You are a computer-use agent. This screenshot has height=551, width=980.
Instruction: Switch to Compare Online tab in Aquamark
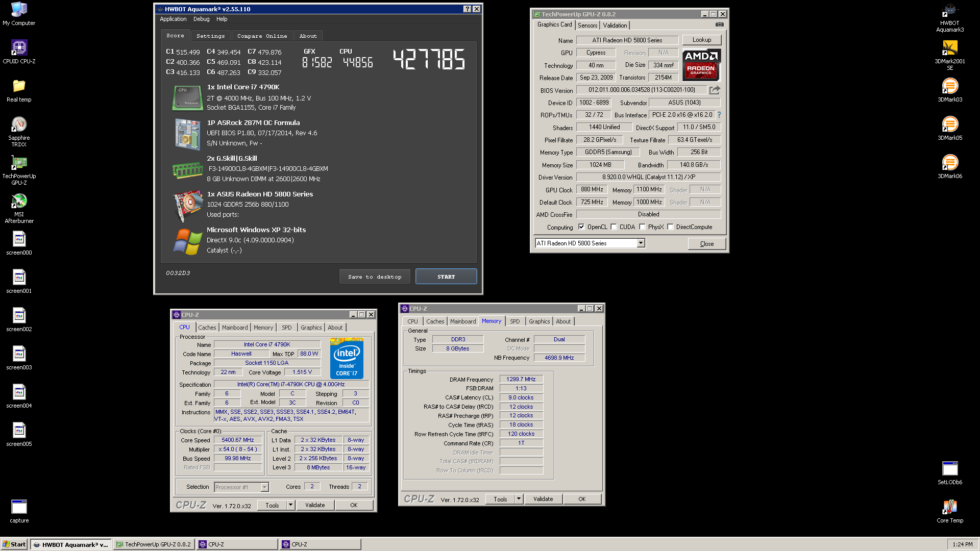click(262, 36)
